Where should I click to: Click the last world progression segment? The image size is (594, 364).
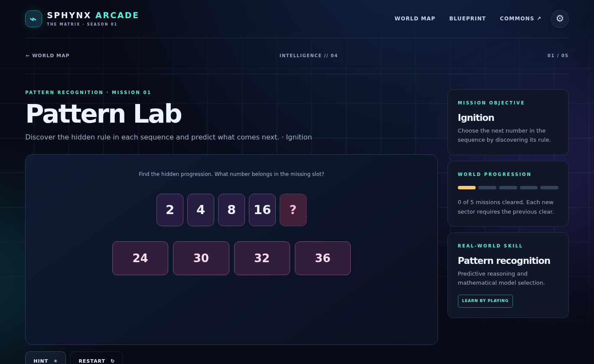click(549, 188)
